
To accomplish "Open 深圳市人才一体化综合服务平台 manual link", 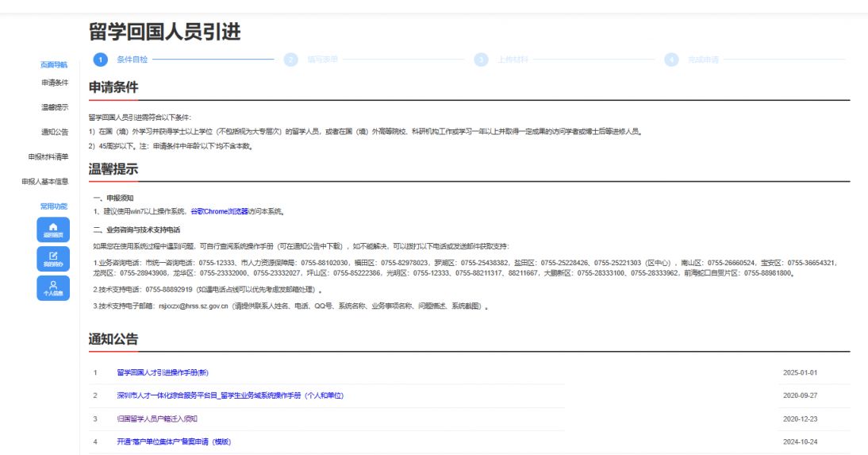I will (x=229, y=395).
